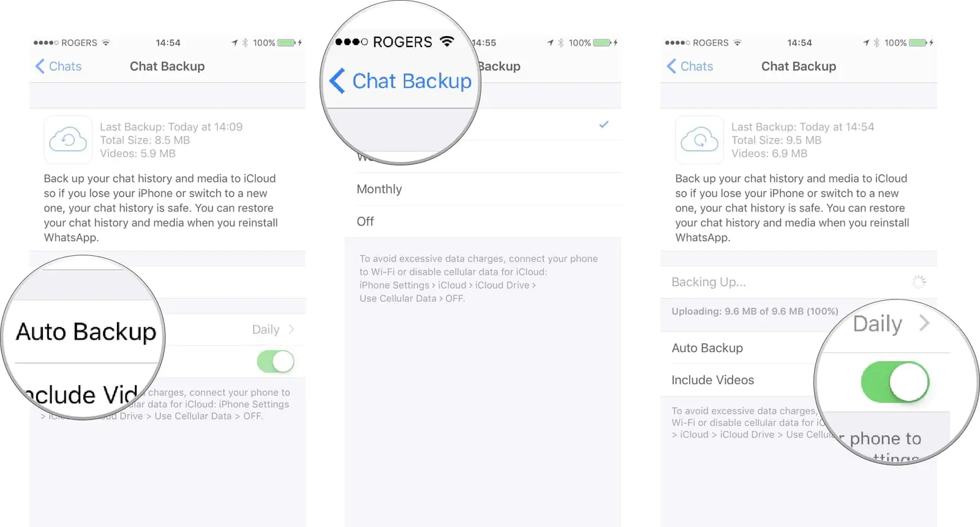Image resolution: width=980 pixels, height=527 pixels.
Task: Click the back chevron beside Chats in left screen
Action: coord(40,66)
